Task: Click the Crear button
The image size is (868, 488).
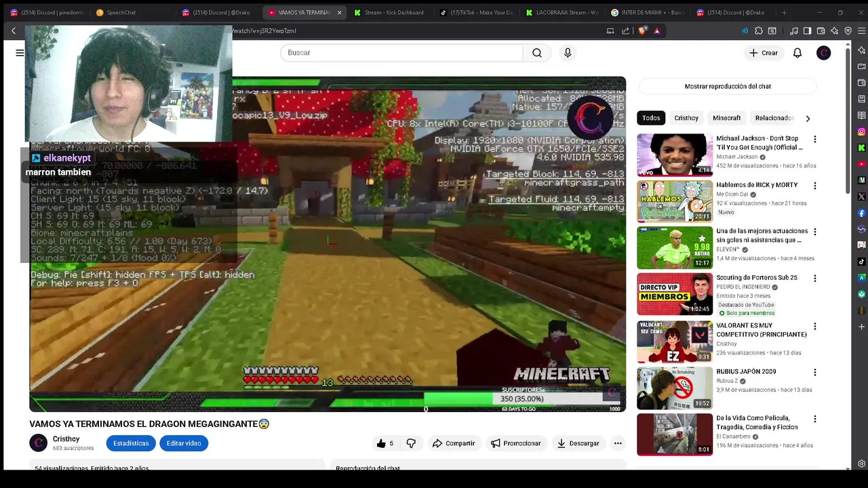Action: tap(764, 53)
